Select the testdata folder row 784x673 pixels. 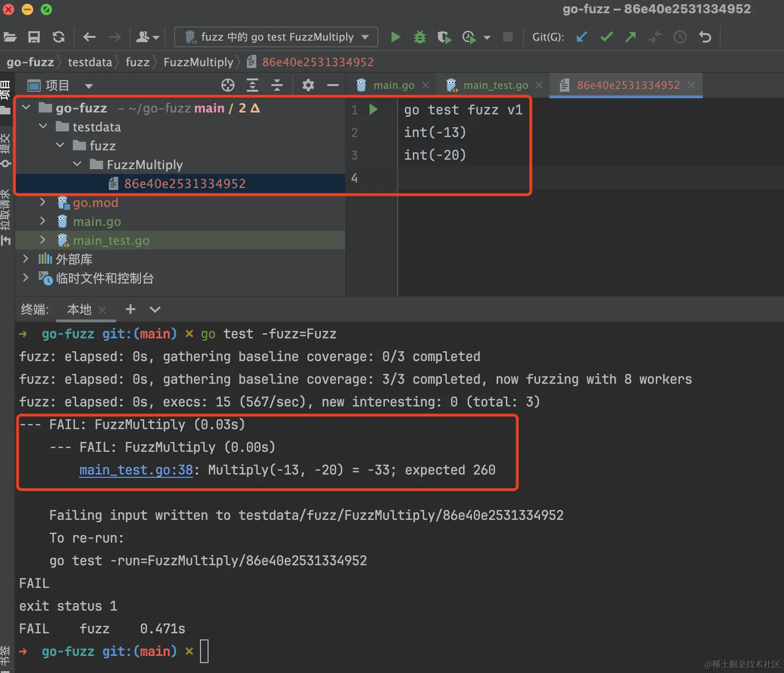click(x=180, y=127)
